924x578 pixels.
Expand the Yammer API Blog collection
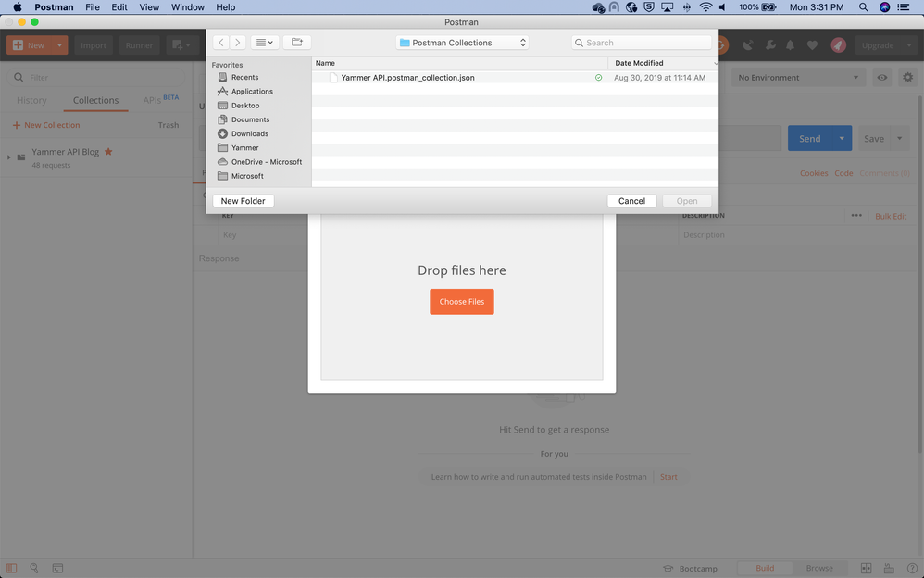[x=9, y=157]
